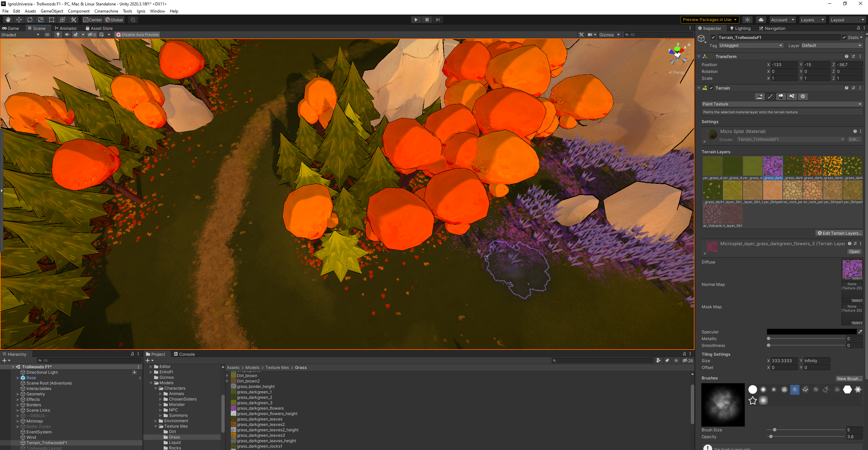Select the Move tool in toolbar
The image size is (868, 450).
pyautogui.click(x=19, y=20)
